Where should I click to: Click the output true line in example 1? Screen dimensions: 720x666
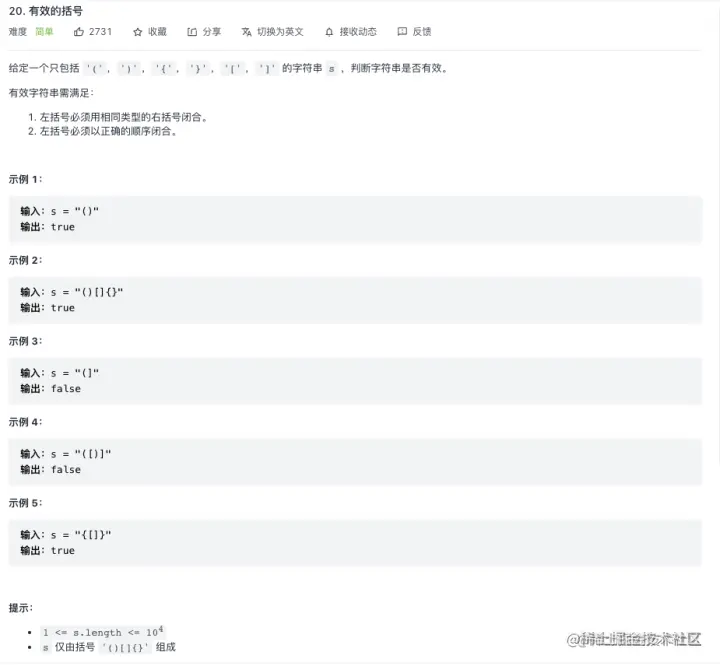tap(47, 227)
